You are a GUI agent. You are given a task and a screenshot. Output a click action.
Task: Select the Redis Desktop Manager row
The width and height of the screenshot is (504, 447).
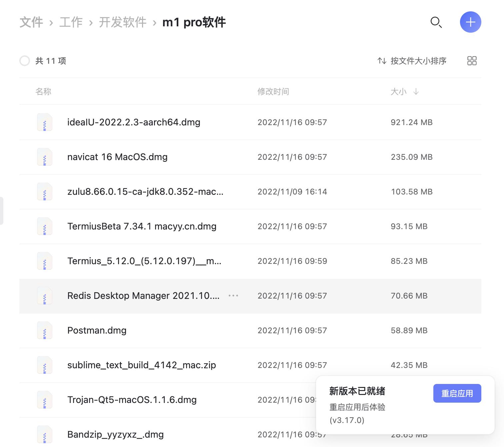pos(143,296)
